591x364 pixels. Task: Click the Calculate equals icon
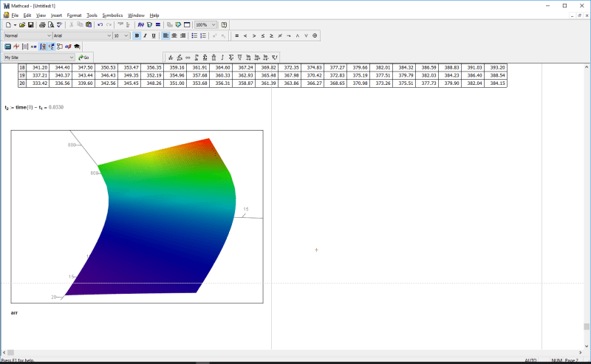point(158,25)
